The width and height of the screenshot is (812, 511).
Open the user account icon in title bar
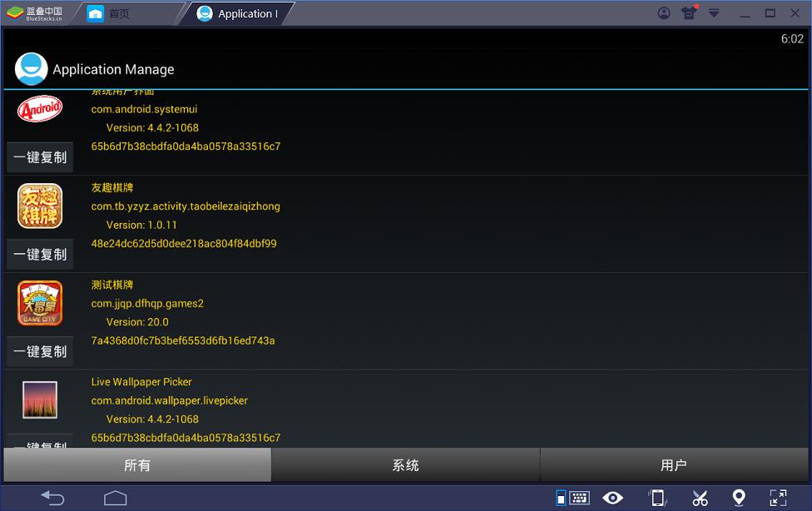664,13
